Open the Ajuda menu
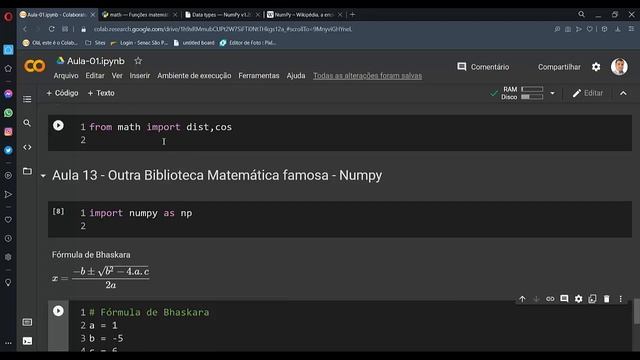The image size is (640, 360). coord(296,76)
